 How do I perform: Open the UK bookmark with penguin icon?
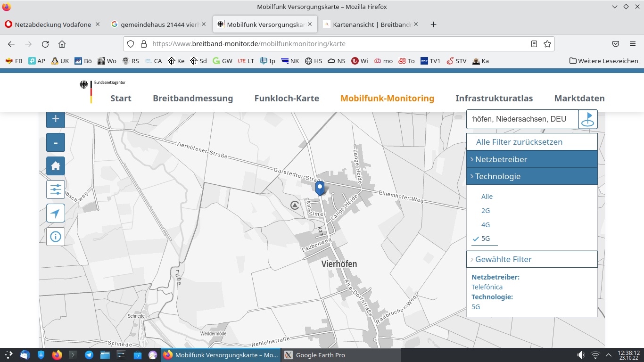60,61
